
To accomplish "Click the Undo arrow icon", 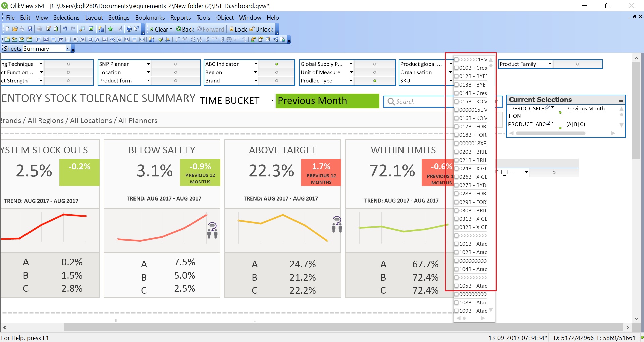I will 65,29.
